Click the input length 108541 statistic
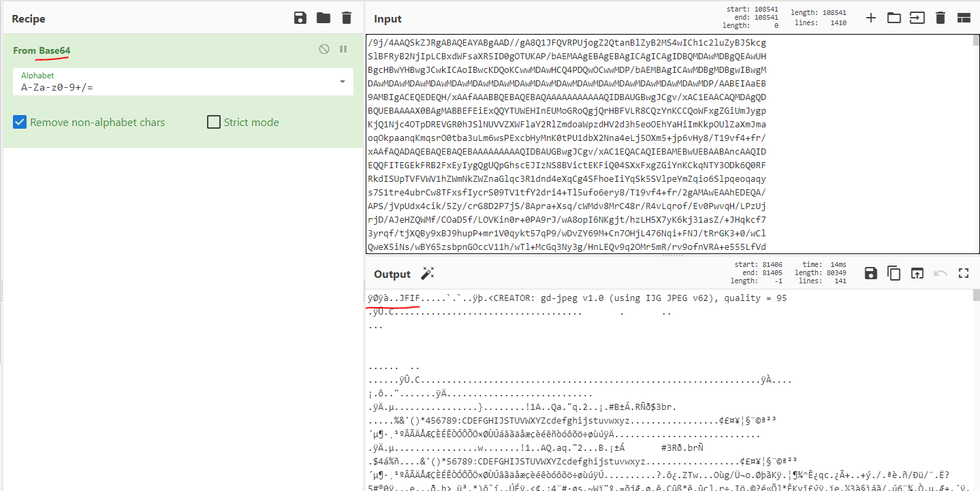This screenshot has width=980, height=491. 819,12
